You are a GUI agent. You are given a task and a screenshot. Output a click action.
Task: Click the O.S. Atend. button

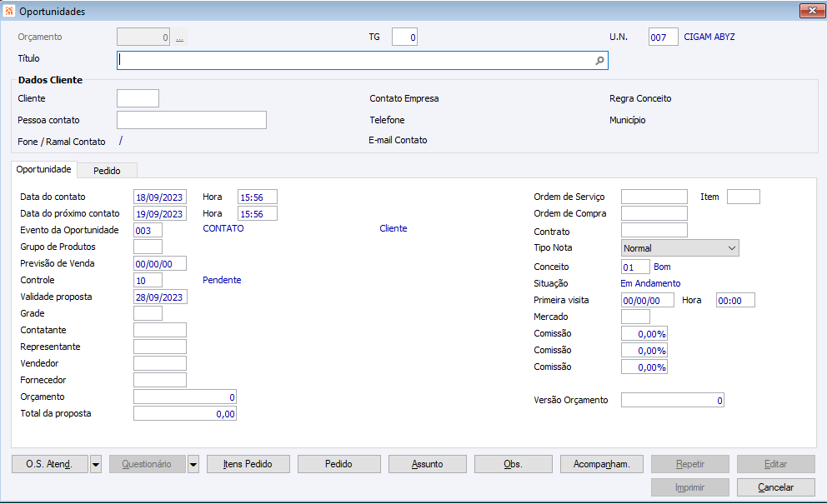(49, 465)
